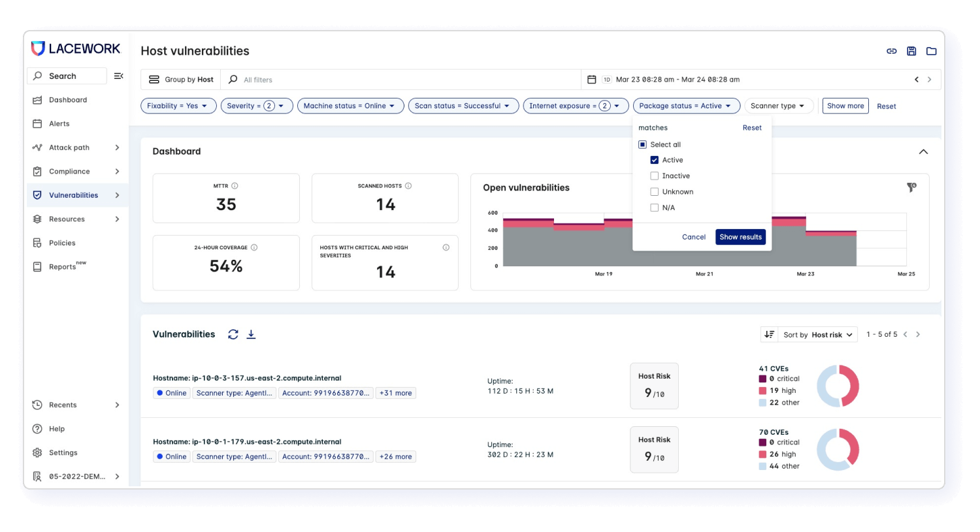Uncheck the Active checkbox

654,160
